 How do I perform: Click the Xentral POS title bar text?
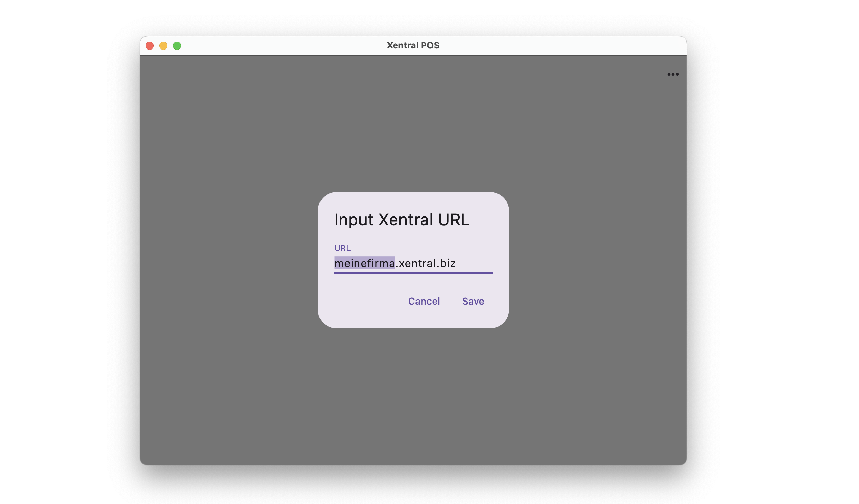point(413,45)
